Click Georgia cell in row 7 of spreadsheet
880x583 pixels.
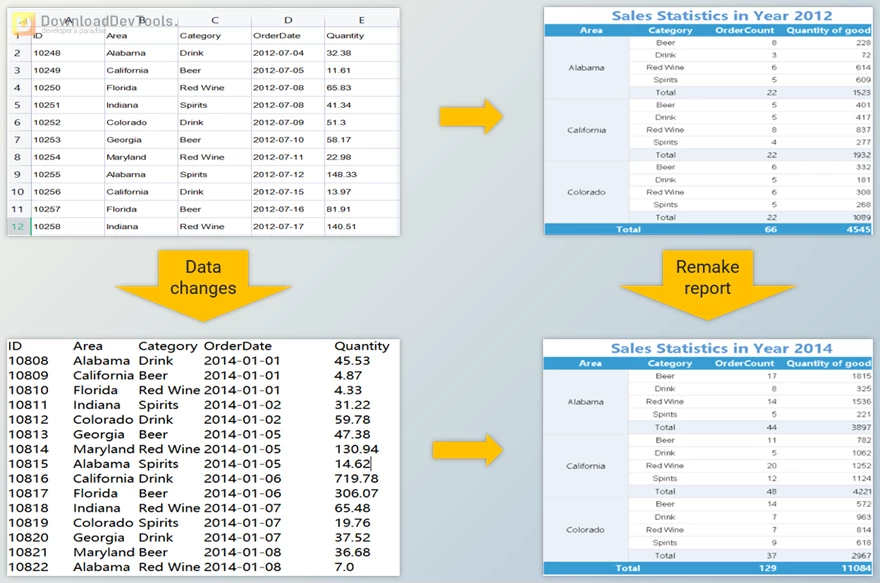(x=141, y=140)
